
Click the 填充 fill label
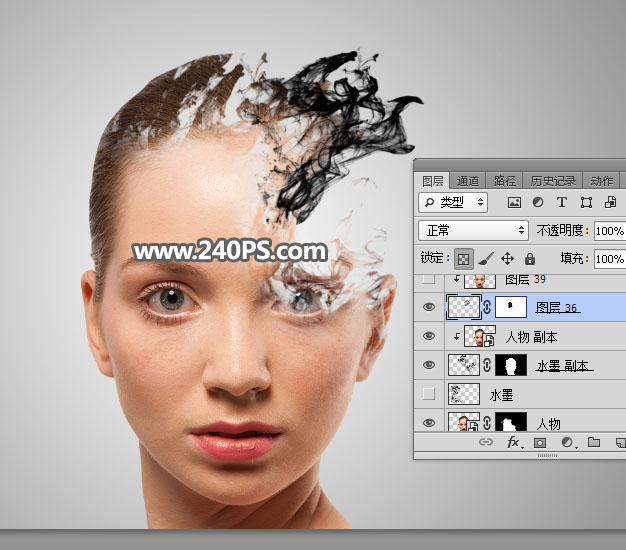point(574,259)
